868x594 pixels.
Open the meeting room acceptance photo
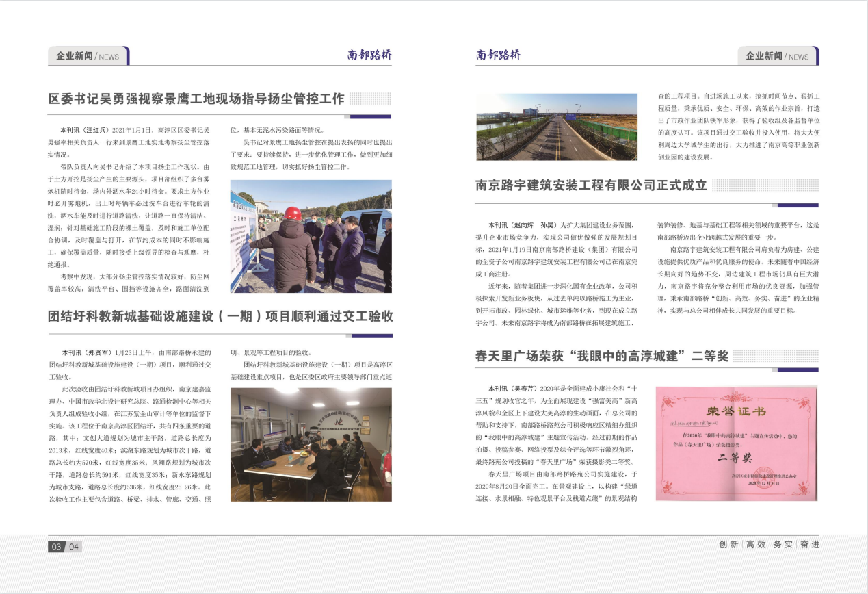311,444
